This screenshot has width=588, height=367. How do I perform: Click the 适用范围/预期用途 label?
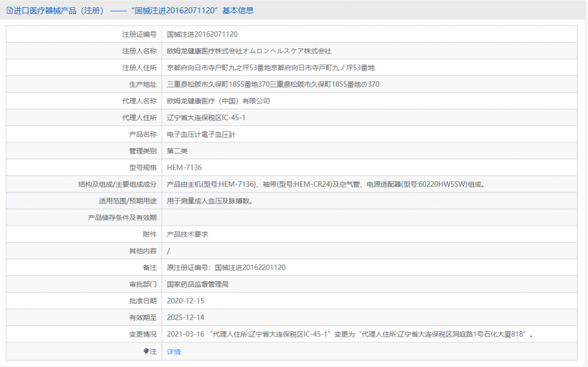pos(127,201)
